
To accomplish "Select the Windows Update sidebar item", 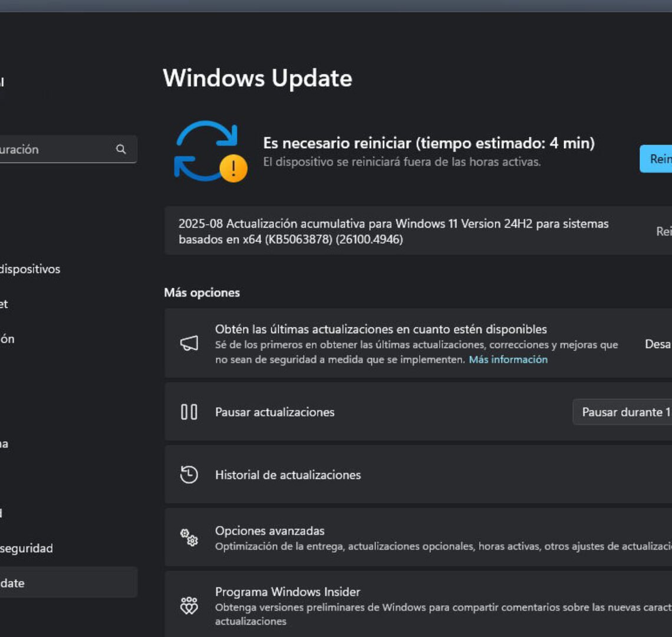I will [x=68, y=583].
